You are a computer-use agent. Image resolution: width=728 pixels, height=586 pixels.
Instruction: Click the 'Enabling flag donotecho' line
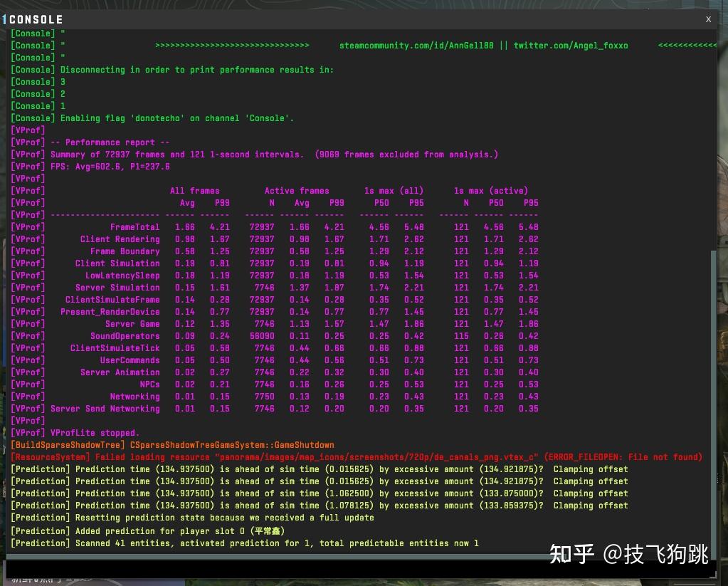152,118
